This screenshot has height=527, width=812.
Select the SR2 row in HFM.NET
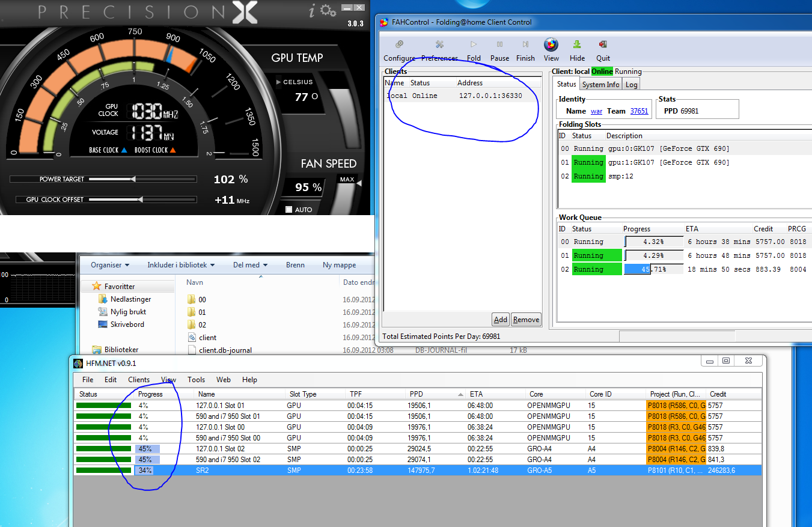418,471
